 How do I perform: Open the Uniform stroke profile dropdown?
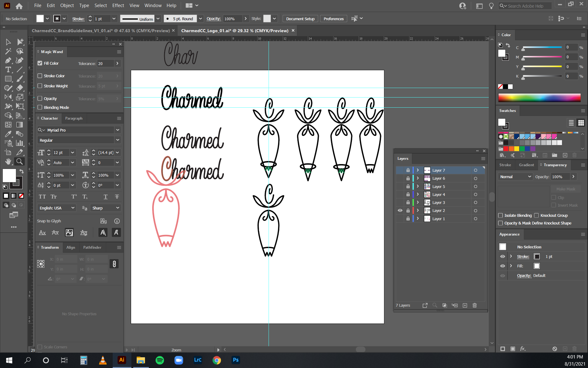coord(158,19)
